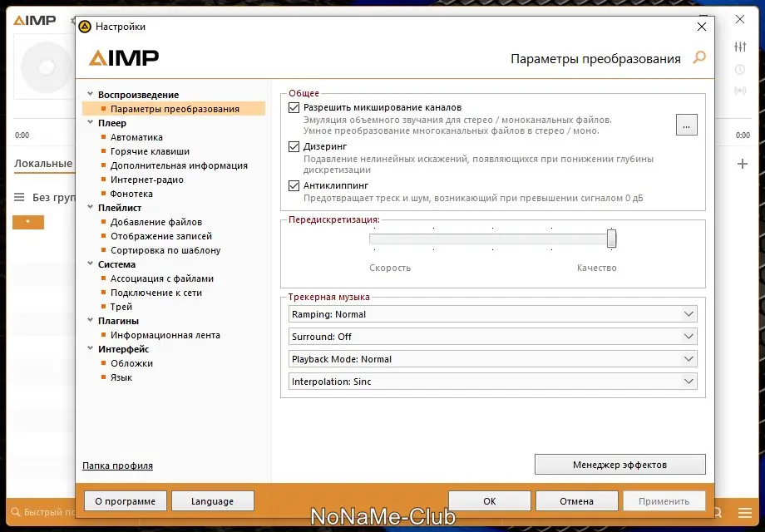Toggle the Дизеринг checkbox

point(294,147)
